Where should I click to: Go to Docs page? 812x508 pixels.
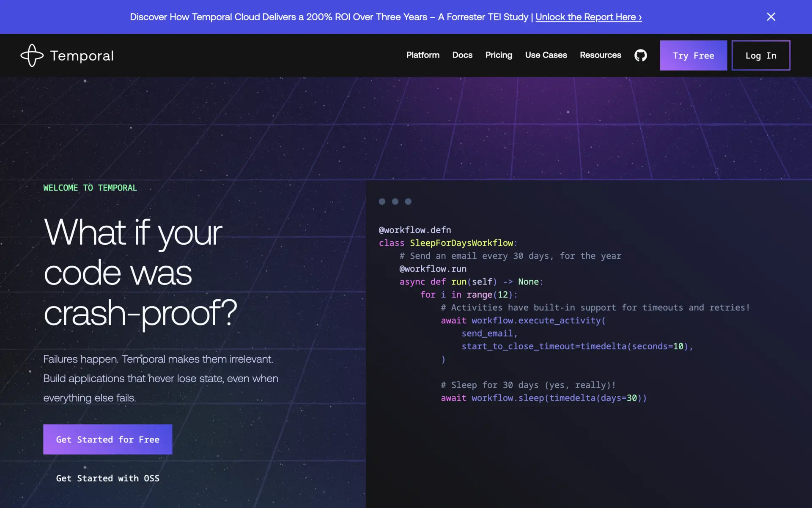coord(462,55)
